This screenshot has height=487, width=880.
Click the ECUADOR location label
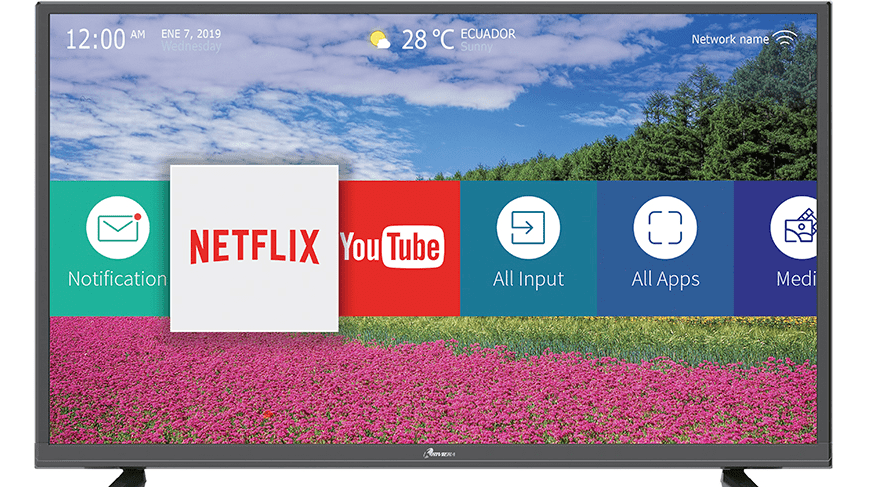point(488,34)
